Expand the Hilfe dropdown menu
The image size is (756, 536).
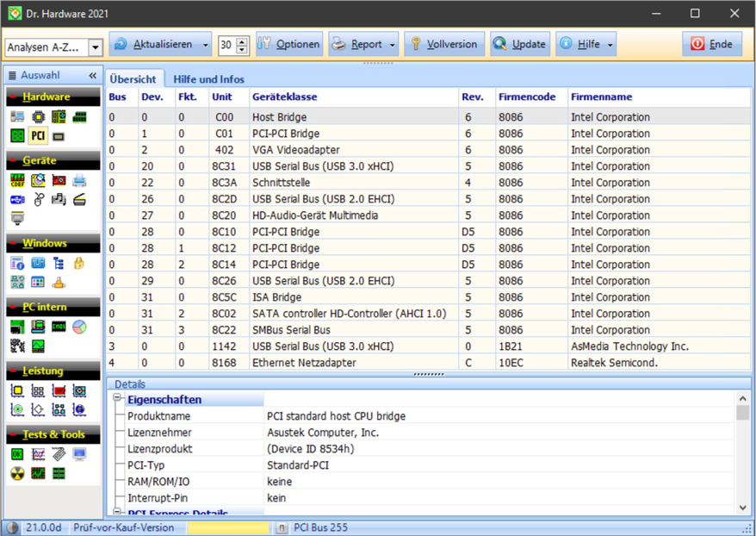click(610, 45)
